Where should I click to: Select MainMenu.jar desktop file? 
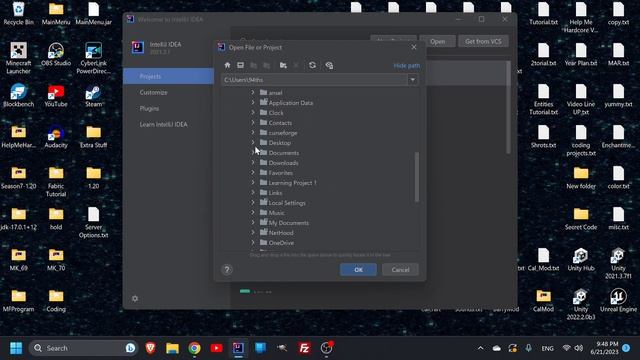[93, 14]
